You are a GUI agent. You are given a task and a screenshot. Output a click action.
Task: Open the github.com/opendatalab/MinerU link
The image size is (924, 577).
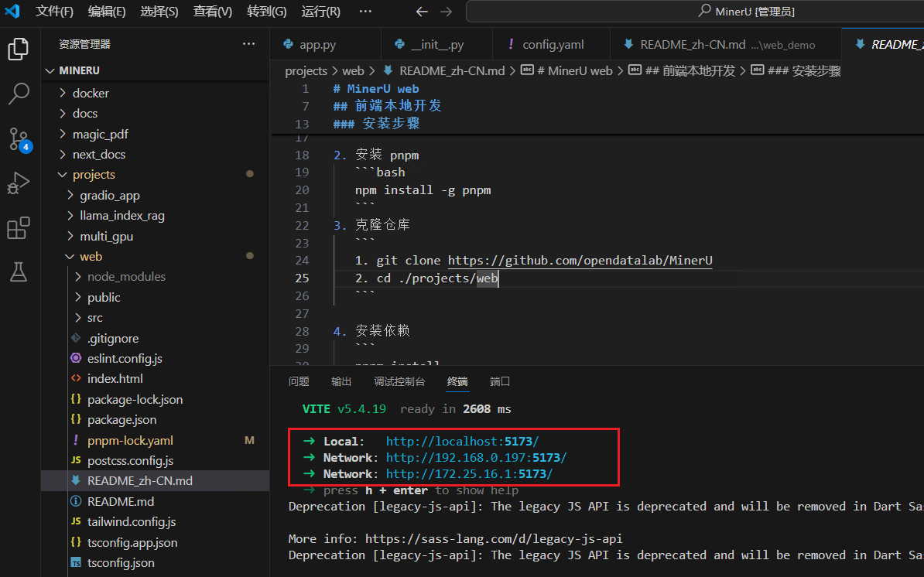pos(580,260)
